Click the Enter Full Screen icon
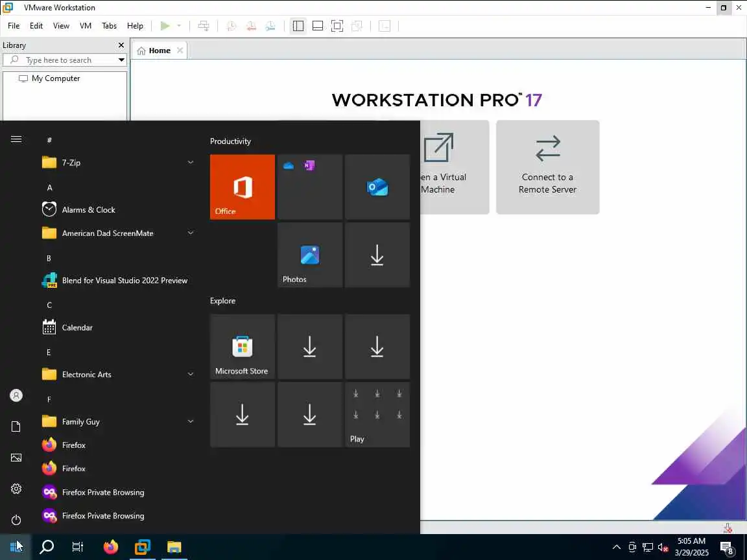Image resolution: width=747 pixels, height=560 pixels. [x=337, y=26]
